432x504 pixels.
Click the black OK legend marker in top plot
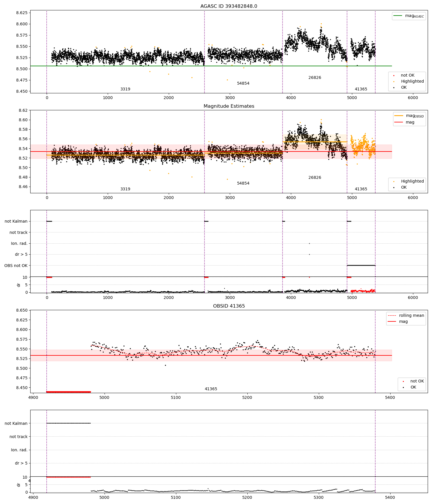394,88
